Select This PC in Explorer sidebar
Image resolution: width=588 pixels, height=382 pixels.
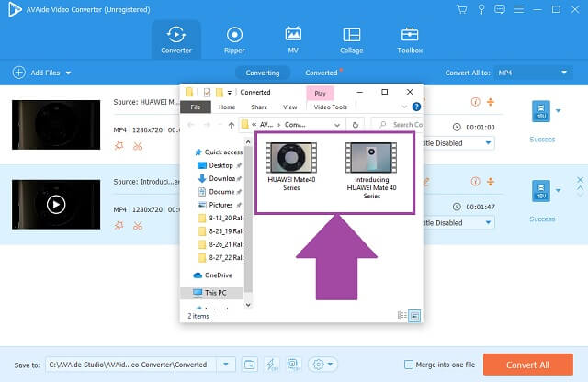(x=212, y=293)
